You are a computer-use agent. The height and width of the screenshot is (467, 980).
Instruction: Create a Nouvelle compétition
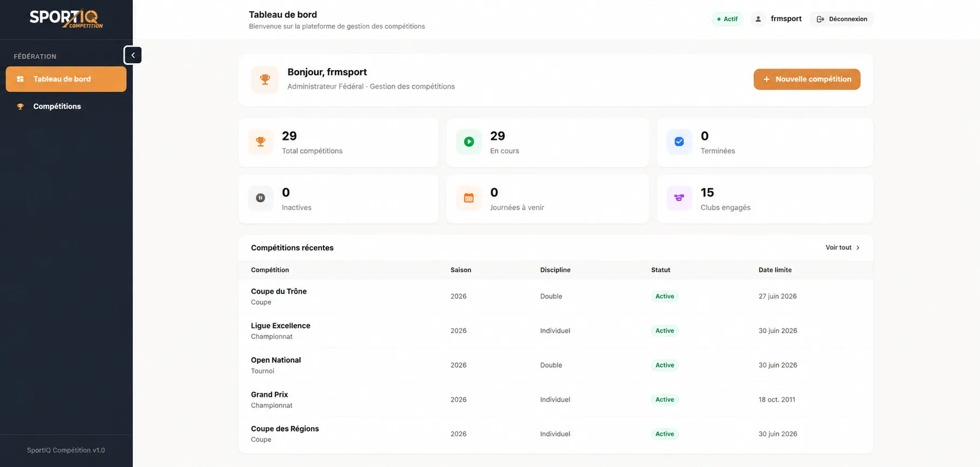(807, 79)
